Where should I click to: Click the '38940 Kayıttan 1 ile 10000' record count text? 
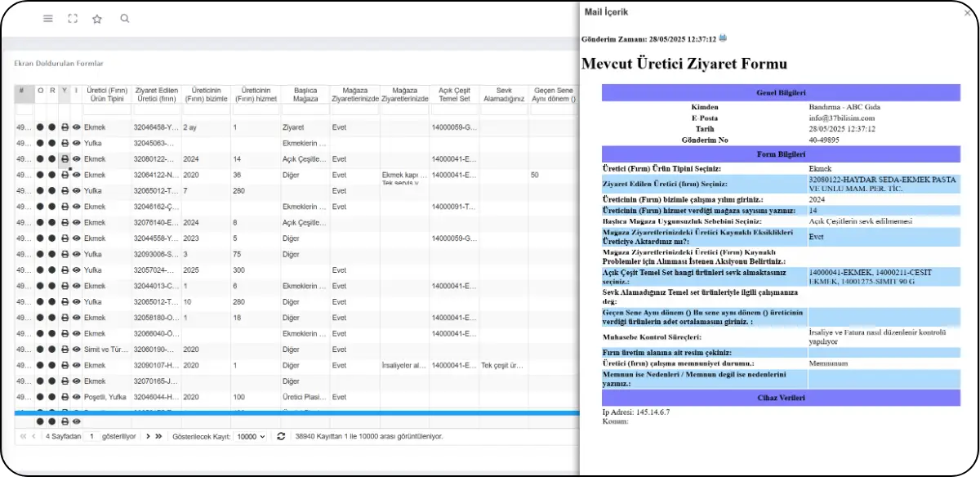coord(369,437)
